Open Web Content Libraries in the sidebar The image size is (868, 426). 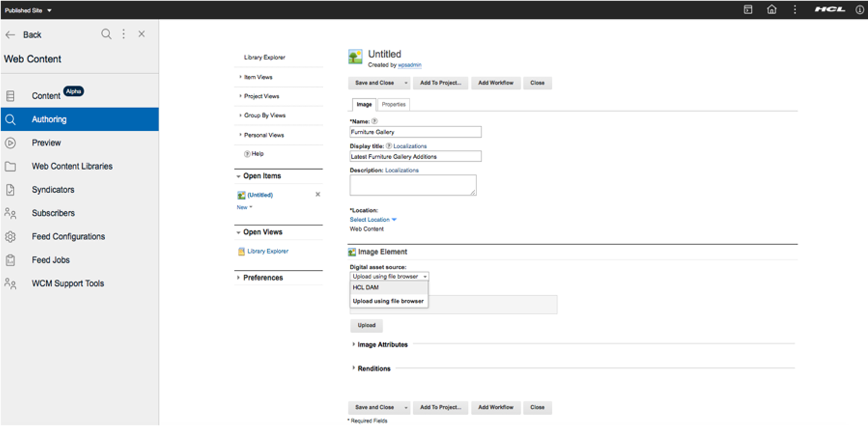point(72,166)
